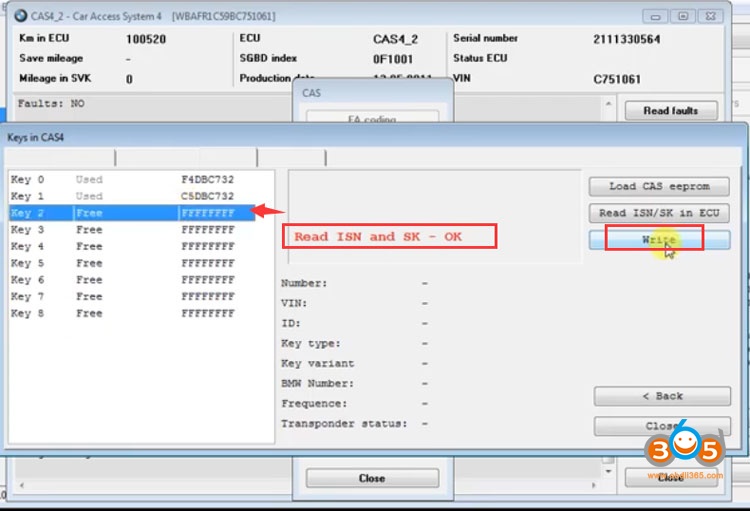Click the Frequence label
The image size is (750, 511).
tap(314, 404)
